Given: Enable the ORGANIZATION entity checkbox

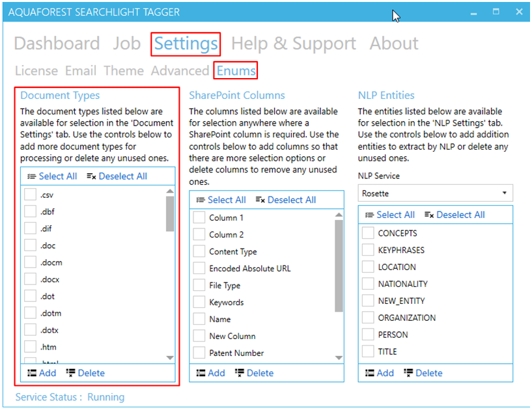Looking at the screenshot, I should click(x=368, y=318).
